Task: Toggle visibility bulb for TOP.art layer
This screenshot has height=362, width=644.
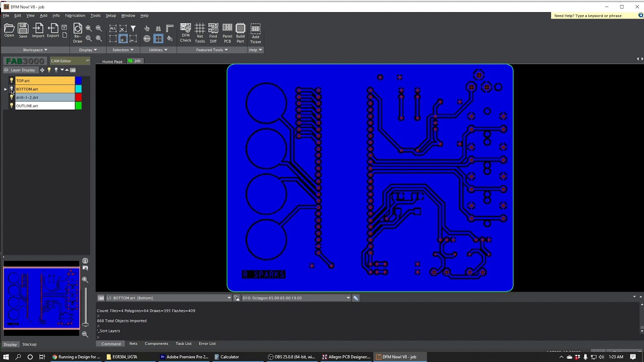Action: point(12,80)
